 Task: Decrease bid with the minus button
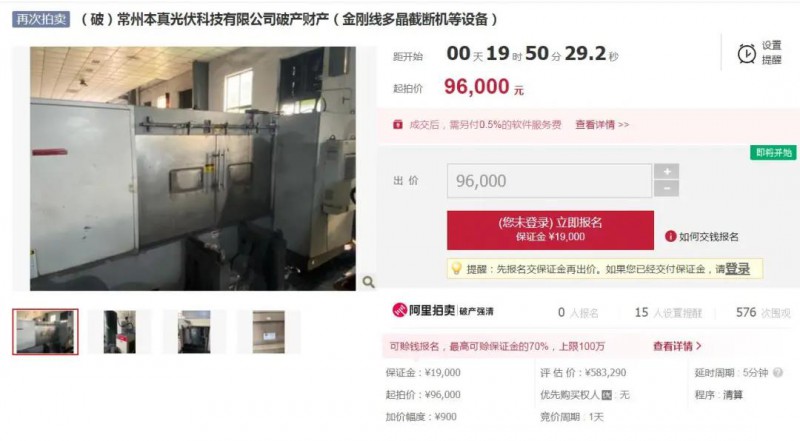666,188
